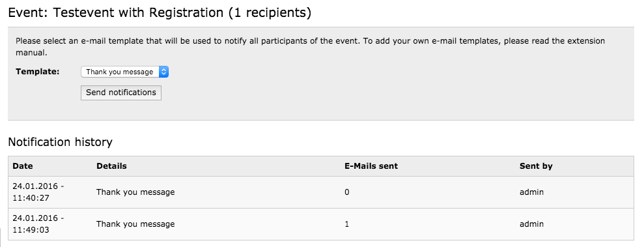Click admin in the second history row
The width and height of the screenshot is (644, 247).
531,224
